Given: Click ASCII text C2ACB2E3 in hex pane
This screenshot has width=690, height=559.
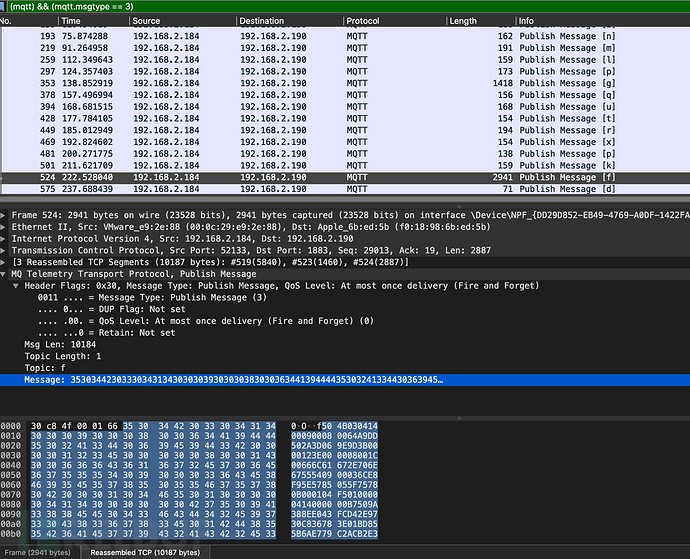Looking at the screenshot, I should pyautogui.click(x=357, y=534).
